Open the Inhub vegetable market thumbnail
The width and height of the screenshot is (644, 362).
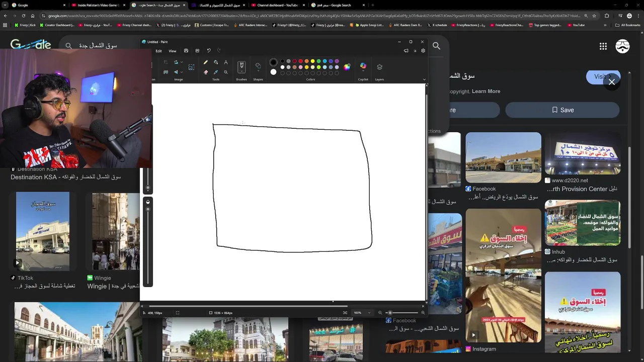(583, 223)
